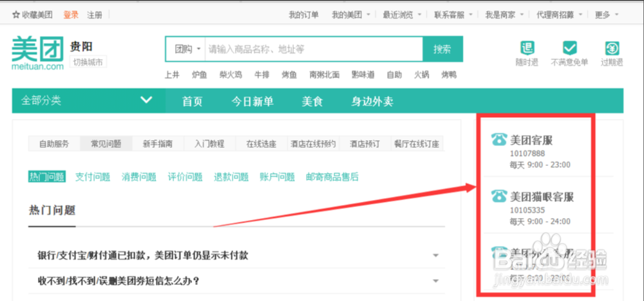Image resolution: width=644 pixels, height=301 pixels.
Task: Click the 美团客服 heading
Action: (x=531, y=140)
